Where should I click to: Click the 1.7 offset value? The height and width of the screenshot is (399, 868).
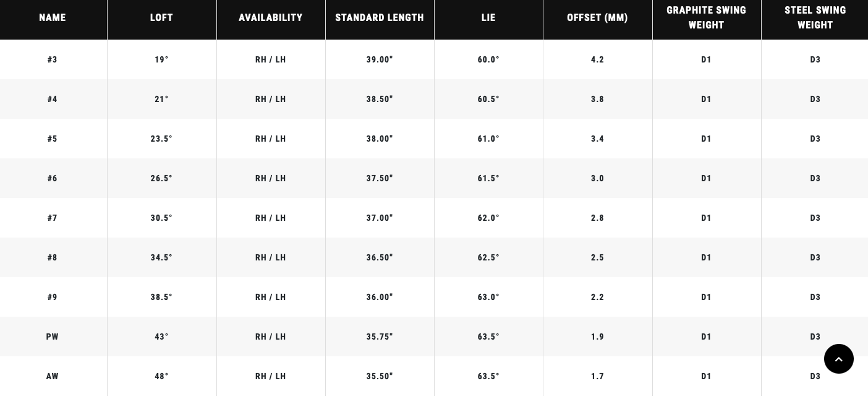(x=597, y=377)
